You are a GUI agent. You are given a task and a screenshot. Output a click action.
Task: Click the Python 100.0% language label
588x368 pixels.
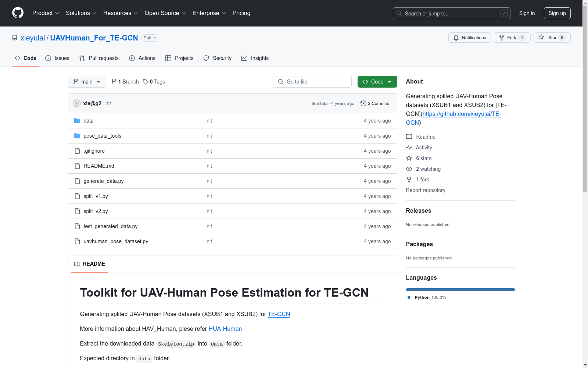[x=430, y=297]
